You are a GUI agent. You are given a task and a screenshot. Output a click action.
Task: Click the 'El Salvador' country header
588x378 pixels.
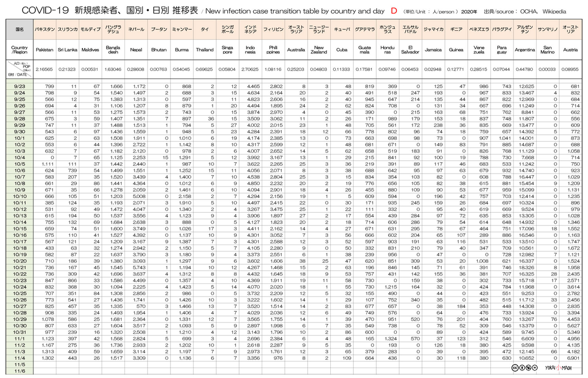pos(410,50)
